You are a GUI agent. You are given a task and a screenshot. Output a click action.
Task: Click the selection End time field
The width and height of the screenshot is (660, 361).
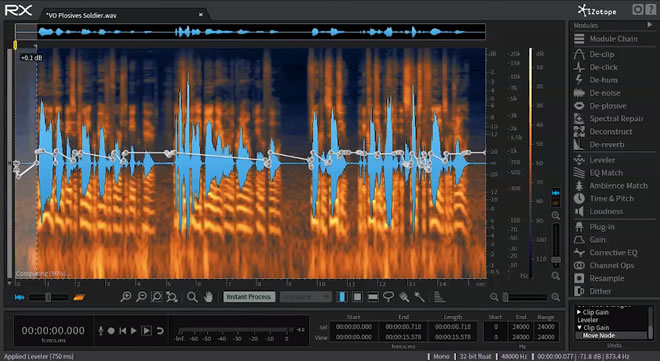[403, 326]
